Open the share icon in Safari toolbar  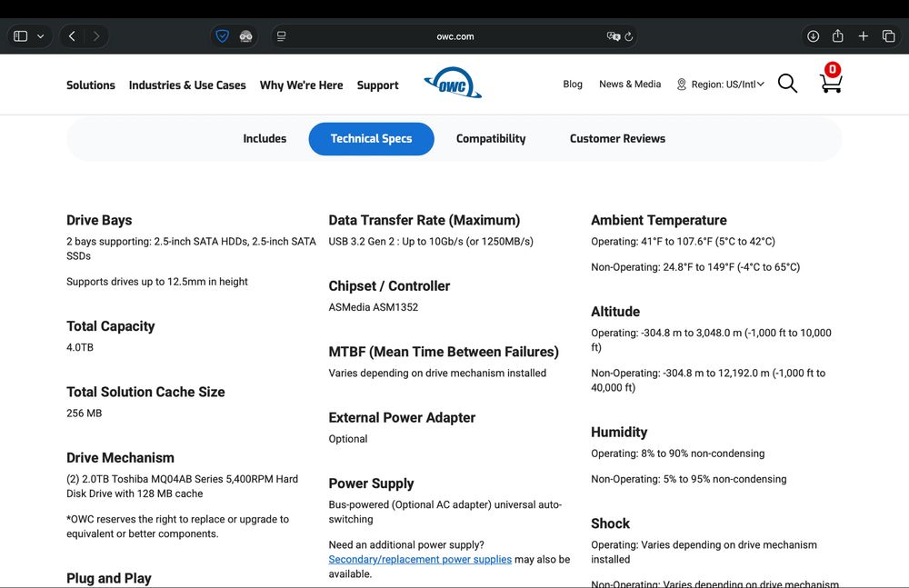tap(838, 35)
